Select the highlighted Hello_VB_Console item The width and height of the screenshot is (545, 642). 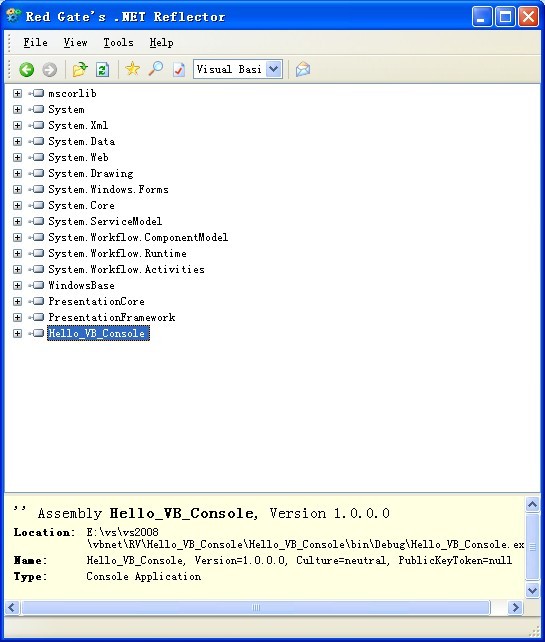point(98,333)
